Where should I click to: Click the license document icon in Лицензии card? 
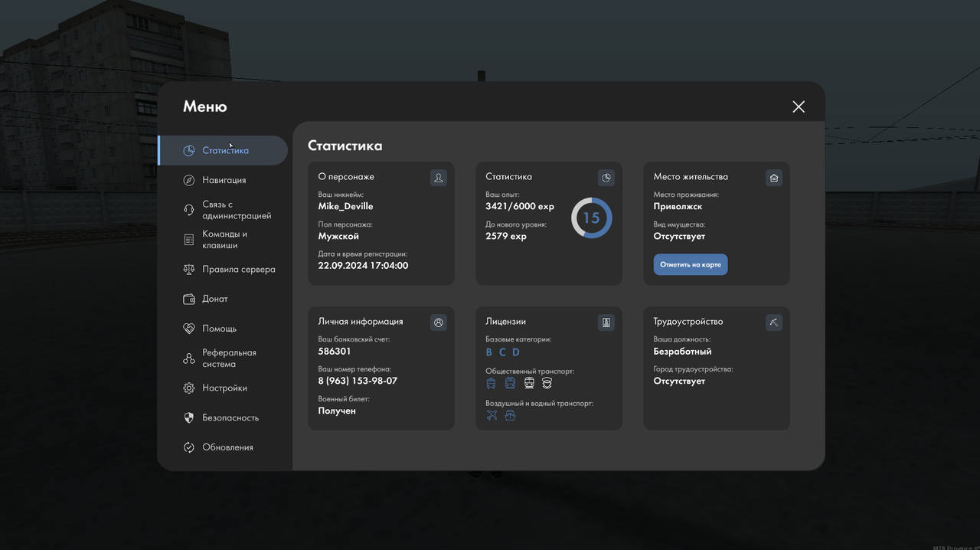tap(606, 322)
